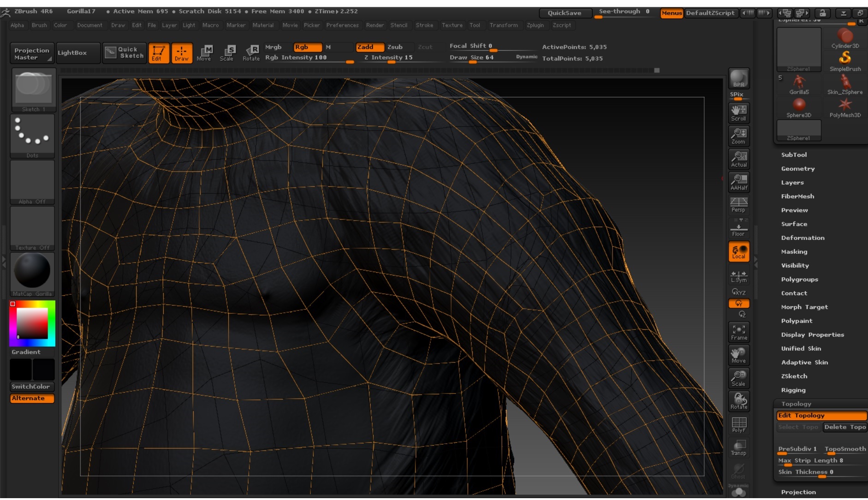Expand the Geometry section
The image size is (868, 500).
798,169
